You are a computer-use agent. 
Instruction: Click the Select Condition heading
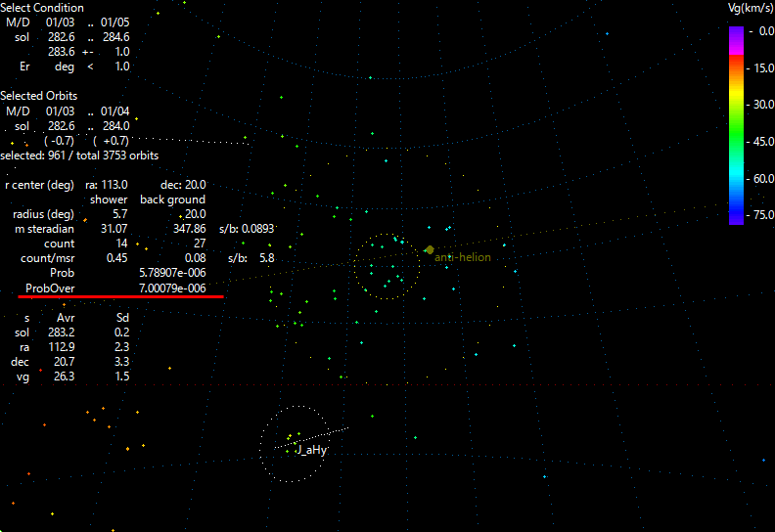coord(42,8)
